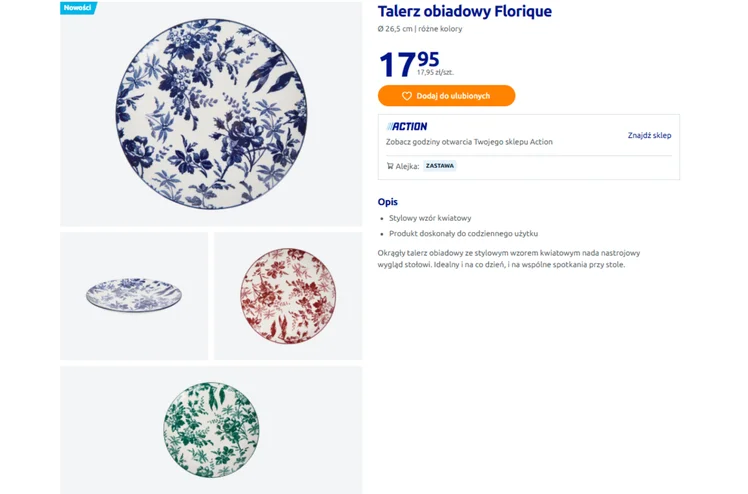Click the Okrągły talerz description paragraph
This screenshot has width=748, height=494.
click(508, 258)
